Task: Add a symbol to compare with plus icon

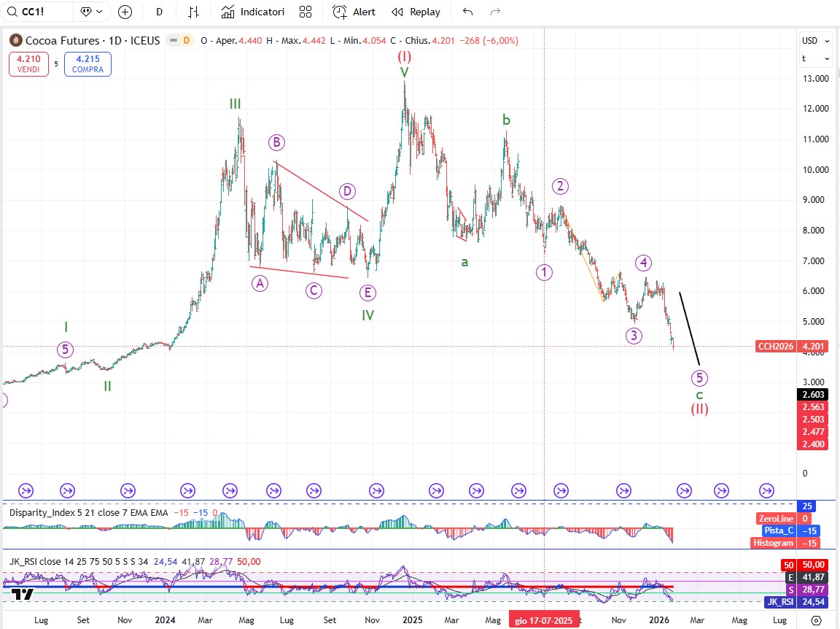Action: tap(125, 12)
